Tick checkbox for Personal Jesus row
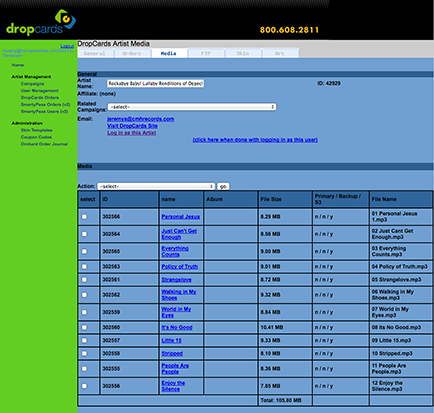434x413 pixels. (x=84, y=217)
